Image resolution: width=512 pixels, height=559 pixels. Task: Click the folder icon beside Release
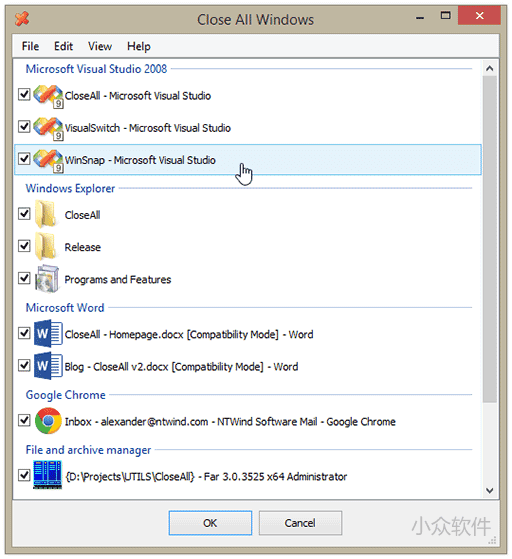pos(46,246)
